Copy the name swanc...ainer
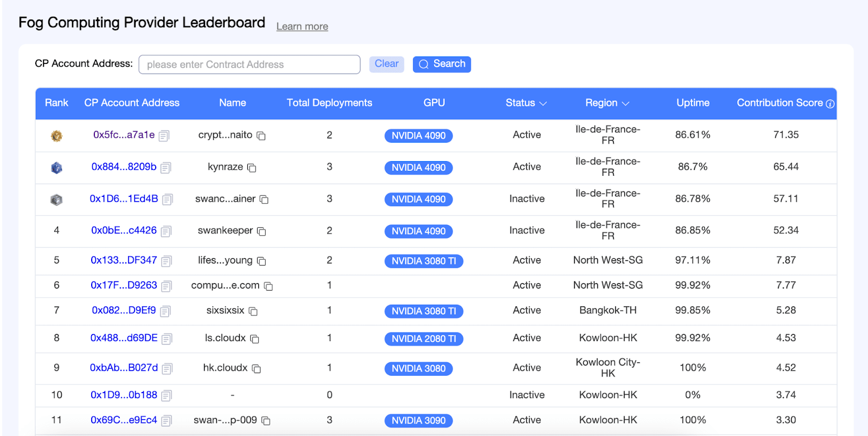This screenshot has width=868, height=436. tap(264, 200)
